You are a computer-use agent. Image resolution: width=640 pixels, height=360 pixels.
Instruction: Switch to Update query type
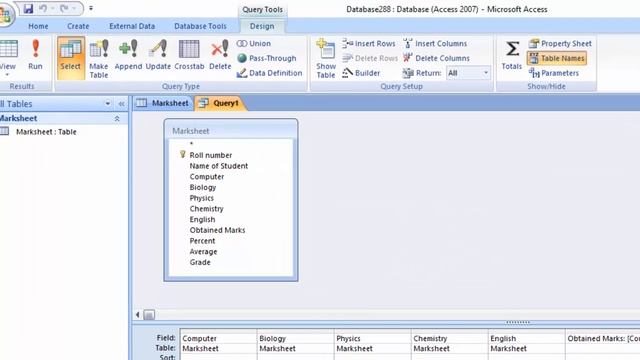(x=158, y=55)
